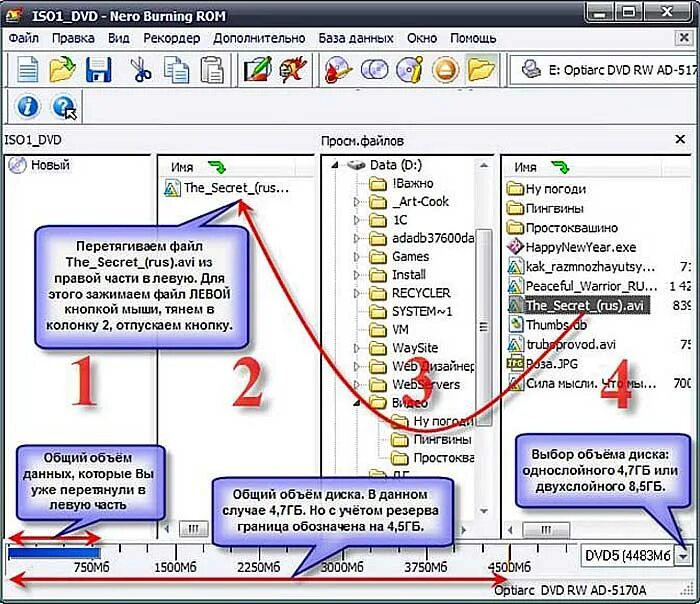700x604 pixels.
Task: Click the file list horizontal scrollbar thumb
Action: [x=546, y=530]
